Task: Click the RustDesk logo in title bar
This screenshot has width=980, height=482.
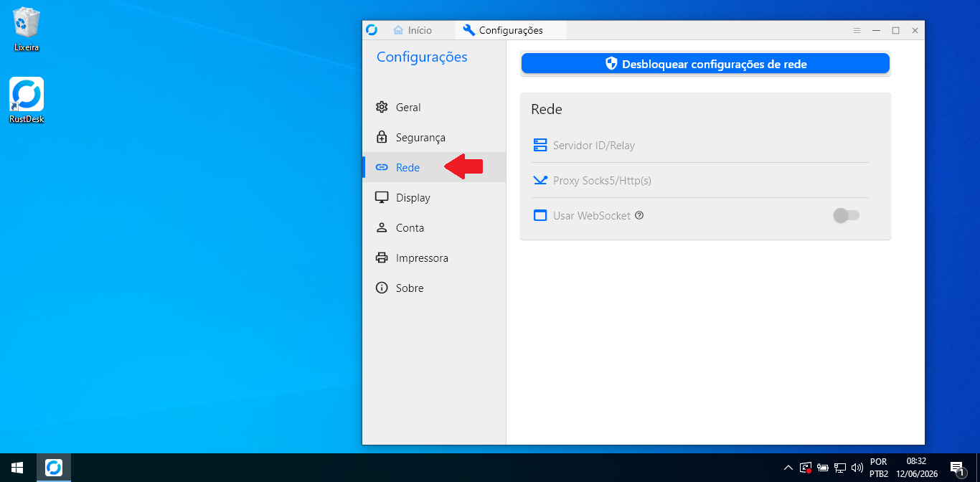Action: click(x=372, y=30)
